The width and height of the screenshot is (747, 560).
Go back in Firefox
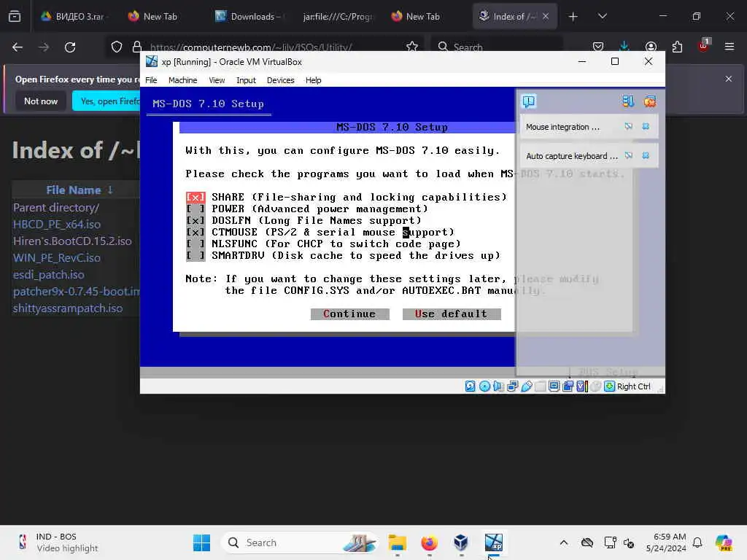[18, 47]
